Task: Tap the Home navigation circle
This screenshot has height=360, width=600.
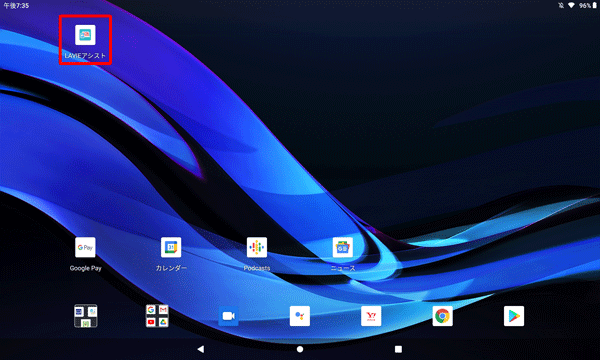Action: 300,349
